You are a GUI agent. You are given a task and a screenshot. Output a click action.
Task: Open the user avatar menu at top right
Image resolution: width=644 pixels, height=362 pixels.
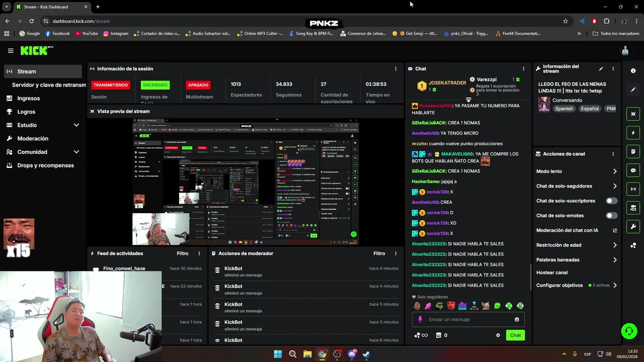point(625,51)
